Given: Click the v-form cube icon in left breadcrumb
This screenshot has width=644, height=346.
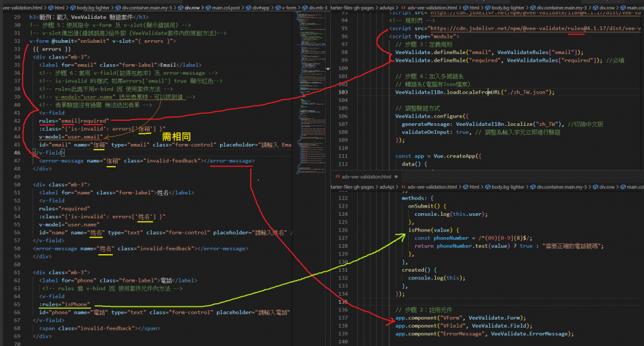Looking at the screenshot, I should pyautogui.click(x=278, y=8).
